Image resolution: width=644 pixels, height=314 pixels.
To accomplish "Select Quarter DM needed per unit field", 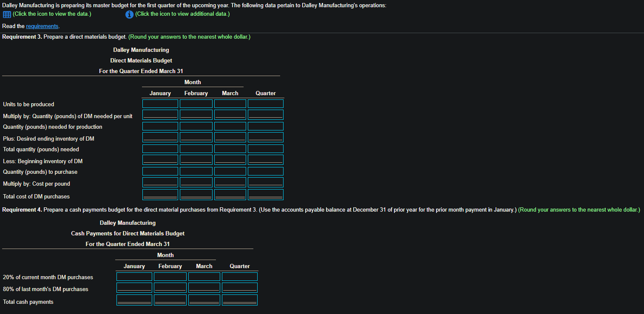I will pos(266,115).
